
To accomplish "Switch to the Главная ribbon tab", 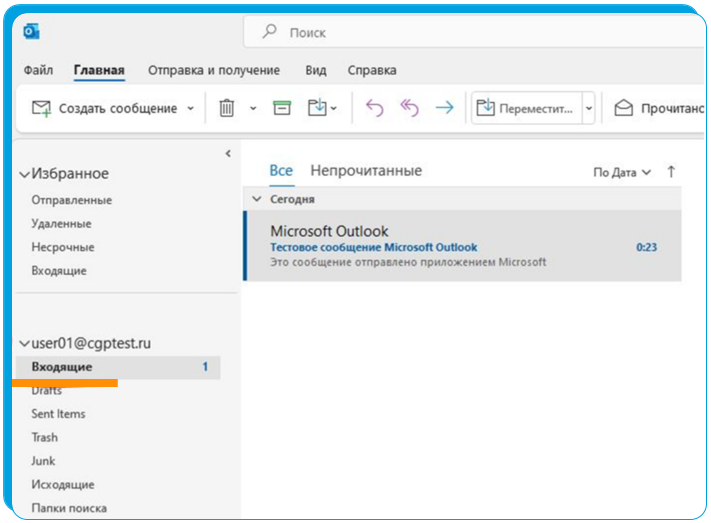I will click(99, 70).
